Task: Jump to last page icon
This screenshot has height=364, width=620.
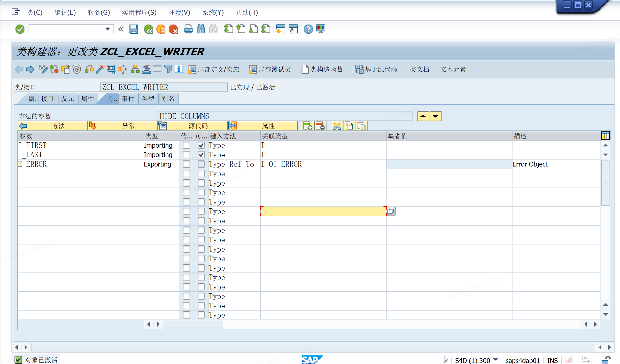Action: [266, 29]
